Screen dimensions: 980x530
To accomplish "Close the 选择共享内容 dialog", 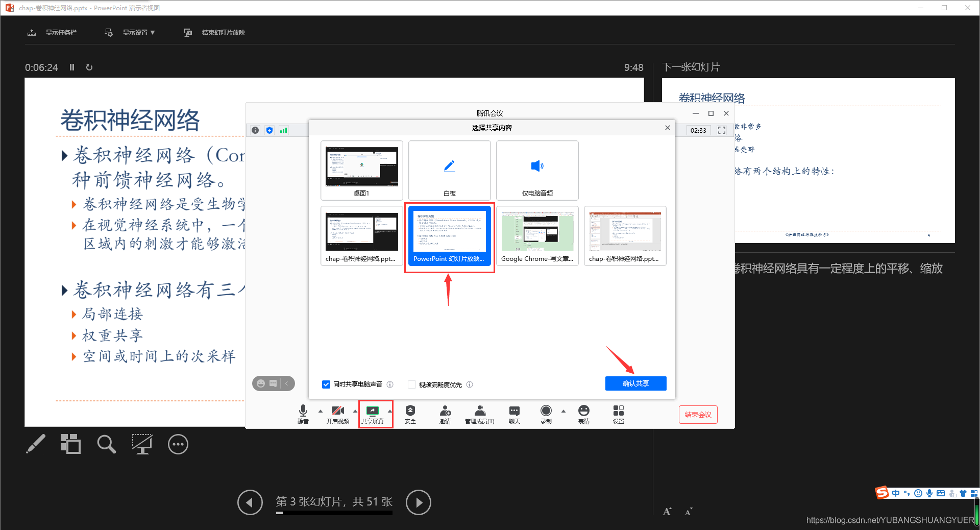I will point(668,128).
